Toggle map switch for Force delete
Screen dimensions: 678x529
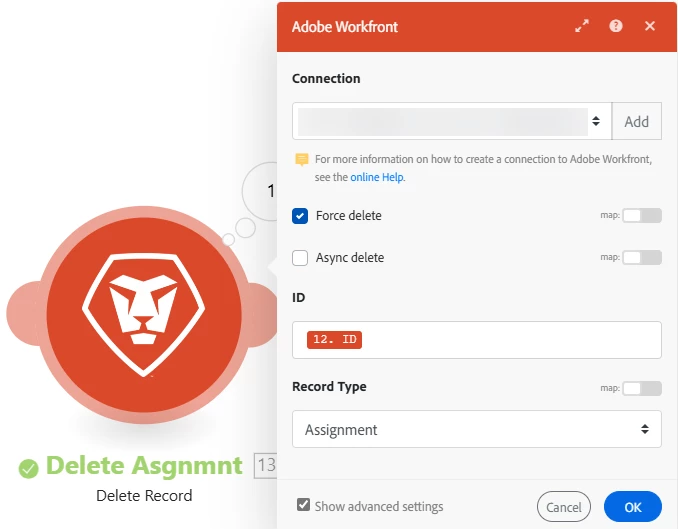pyautogui.click(x=642, y=215)
